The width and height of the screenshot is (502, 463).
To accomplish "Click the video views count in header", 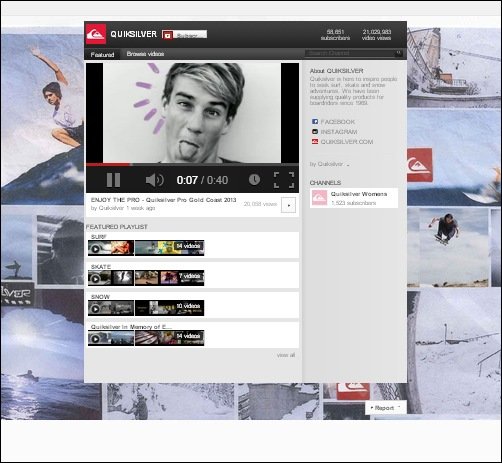I will click(x=377, y=35).
